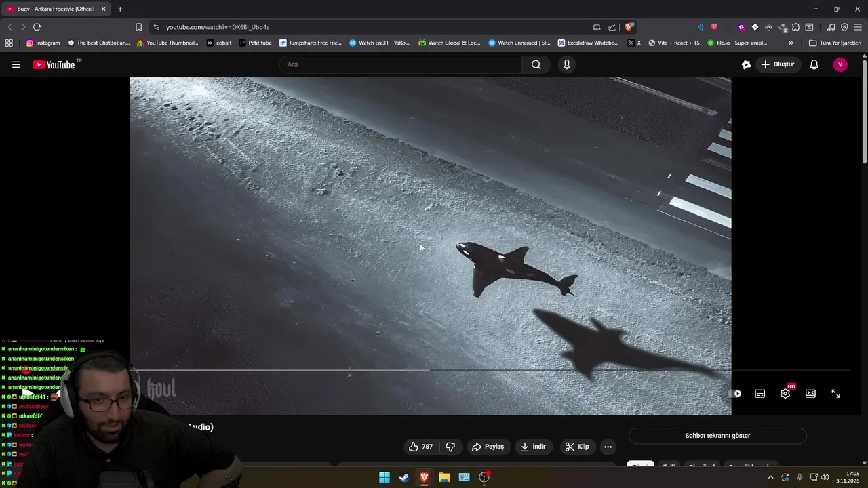Open Steam from taskbar
The image size is (868, 488).
point(404,477)
